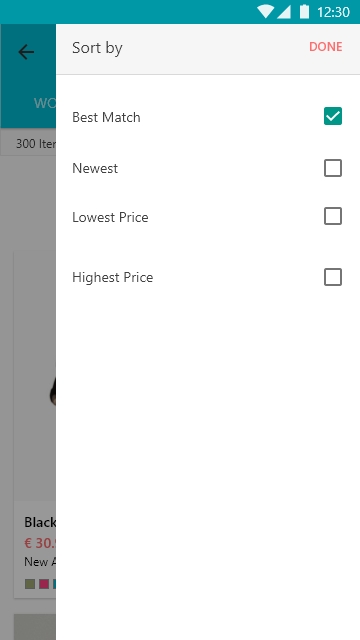The image size is (360, 640).
Task: Enable the Lowest Price checkbox
Action: click(333, 216)
